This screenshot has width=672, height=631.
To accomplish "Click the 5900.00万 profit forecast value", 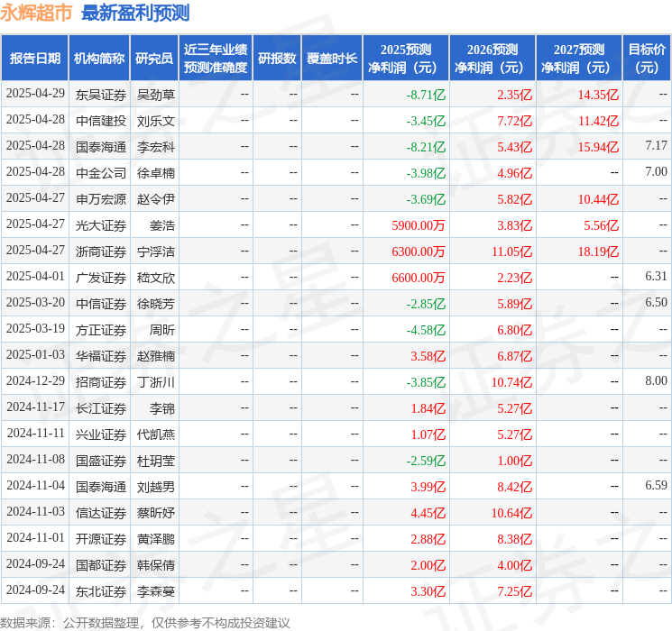I will 419,225.
